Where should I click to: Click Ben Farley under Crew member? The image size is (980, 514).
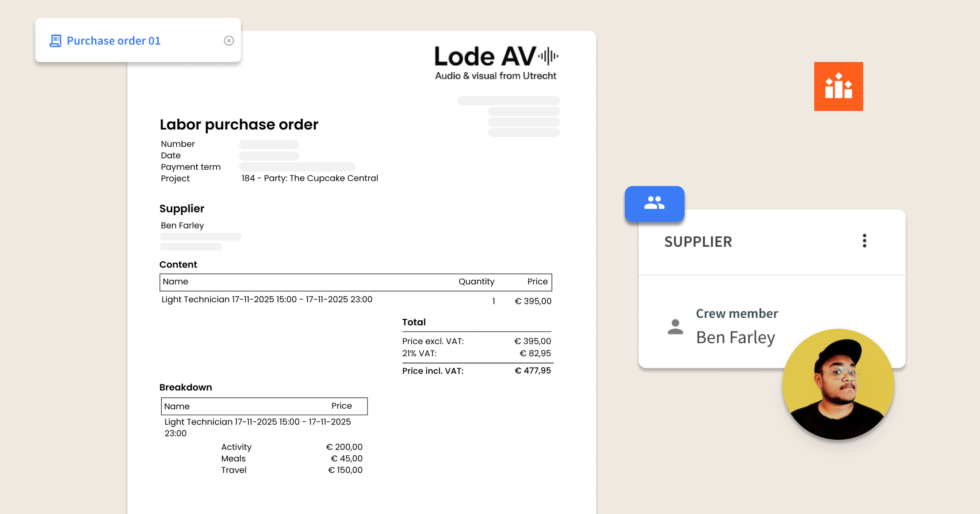coord(735,337)
